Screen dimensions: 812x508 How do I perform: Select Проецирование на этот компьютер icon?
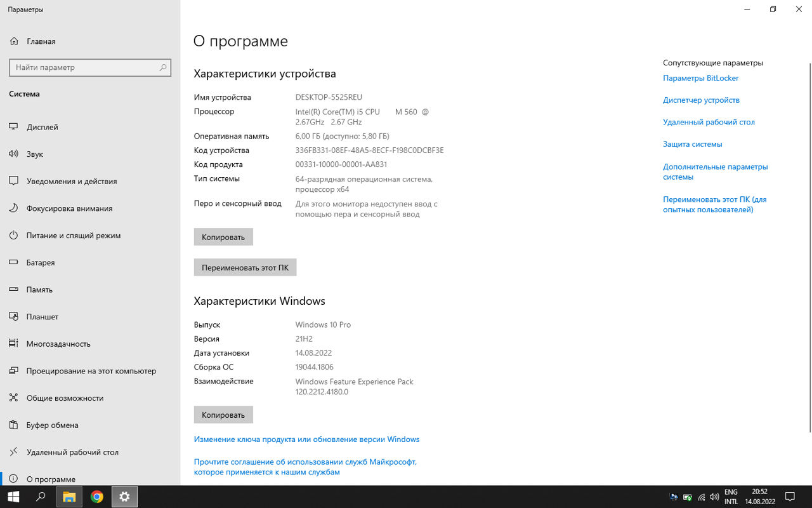point(13,371)
